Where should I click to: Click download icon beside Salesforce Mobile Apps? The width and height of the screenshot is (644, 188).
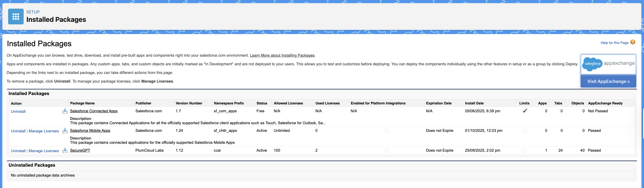(65, 131)
